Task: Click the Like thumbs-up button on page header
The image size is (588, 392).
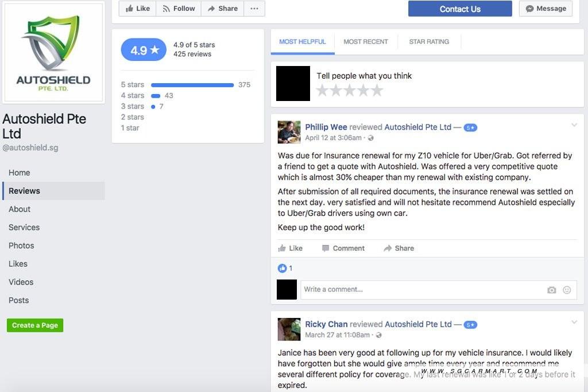Action: coord(138,8)
